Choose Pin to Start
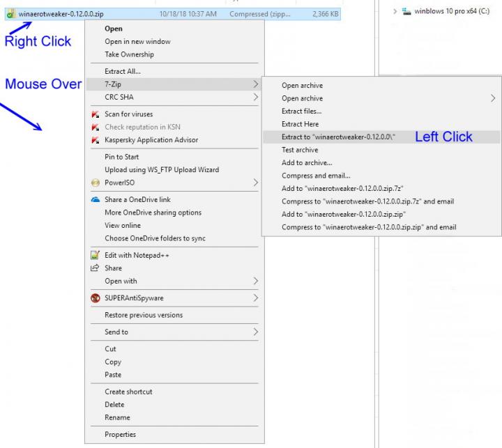 pyautogui.click(x=121, y=157)
